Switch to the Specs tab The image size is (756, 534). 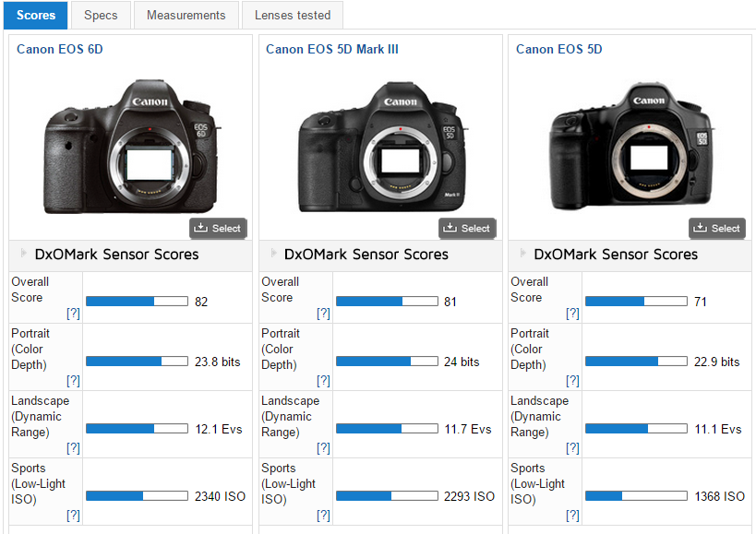click(101, 15)
